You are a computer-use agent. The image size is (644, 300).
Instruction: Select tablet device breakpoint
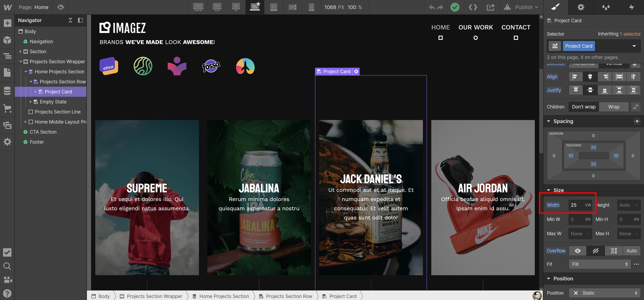(x=273, y=7)
